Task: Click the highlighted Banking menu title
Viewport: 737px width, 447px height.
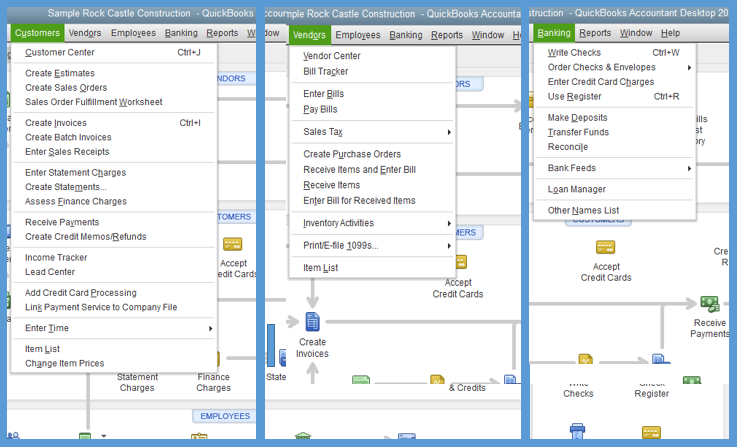Action: 554,33
